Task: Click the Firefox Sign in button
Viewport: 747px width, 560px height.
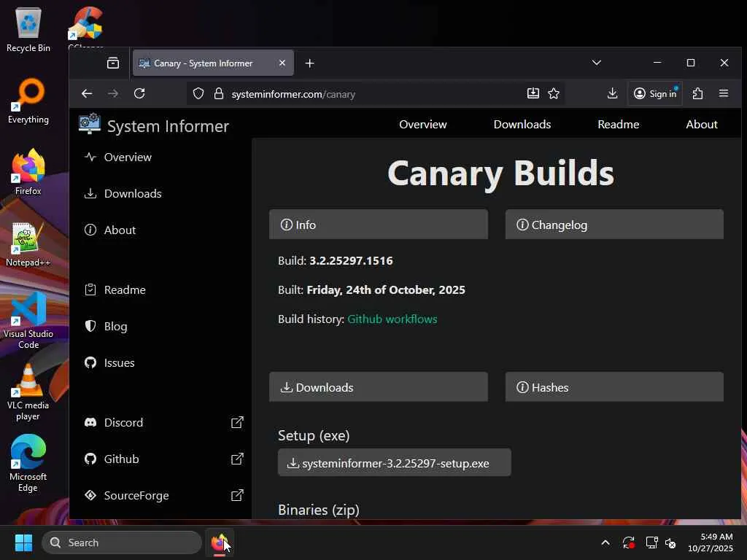Action: click(x=655, y=93)
